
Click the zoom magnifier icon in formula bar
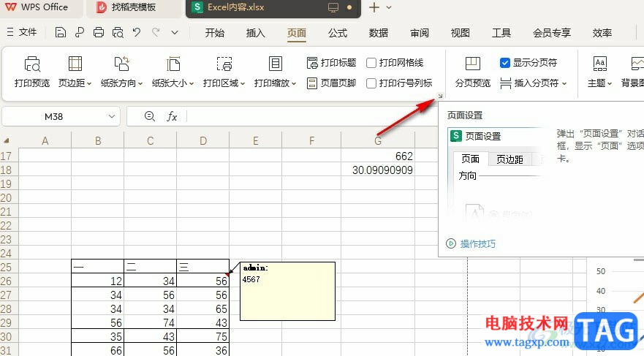pos(150,117)
